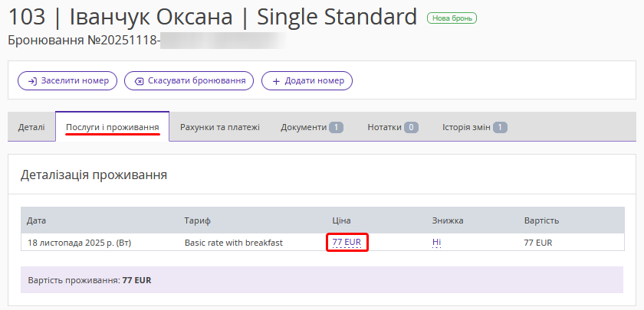Click the Basic rate with breakfast cell
The width and height of the screenshot is (644, 310).
(234, 243)
